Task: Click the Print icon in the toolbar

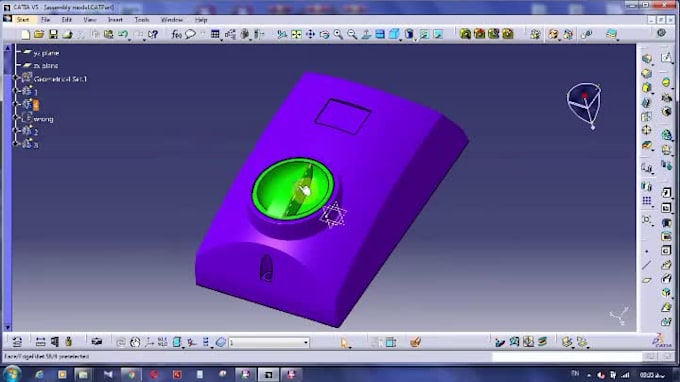Action: pyautogui.click(x=67, y=34)
